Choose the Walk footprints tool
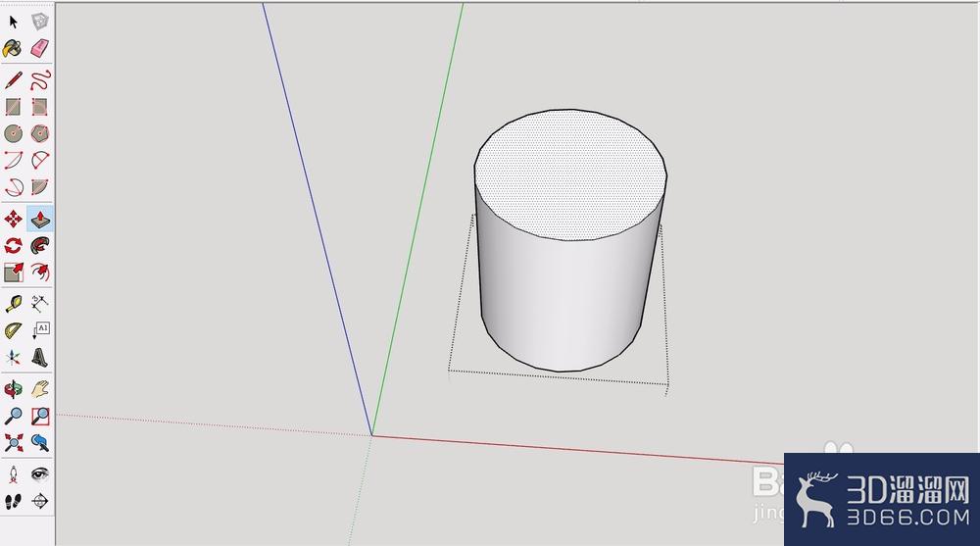The width and height of the screenshot is (980, 546). click(13, 501)
